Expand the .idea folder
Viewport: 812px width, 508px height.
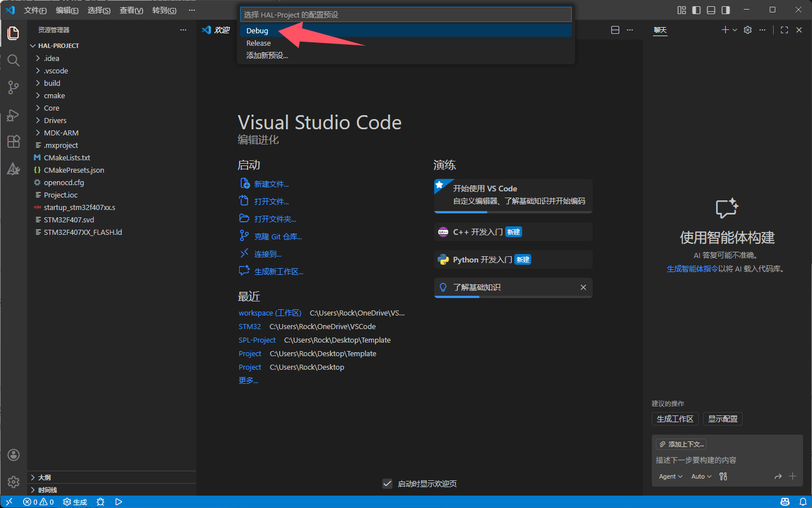[x=112, y=58]
